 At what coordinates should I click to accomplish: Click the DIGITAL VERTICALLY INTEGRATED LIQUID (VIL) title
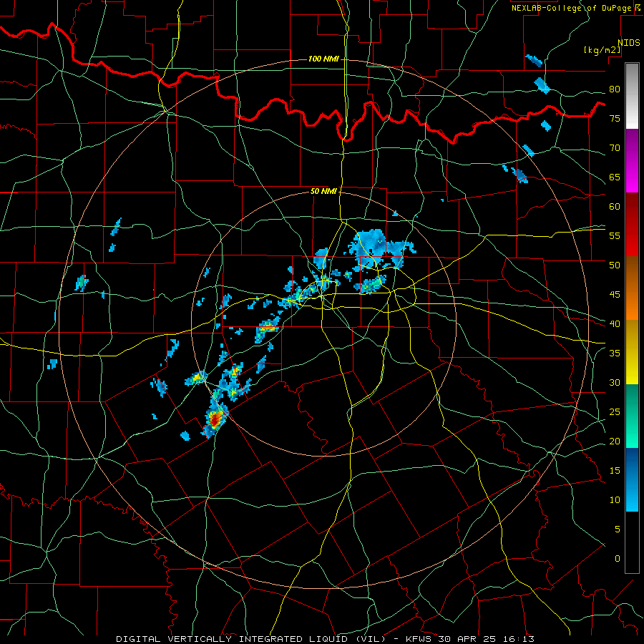point(251,639)
